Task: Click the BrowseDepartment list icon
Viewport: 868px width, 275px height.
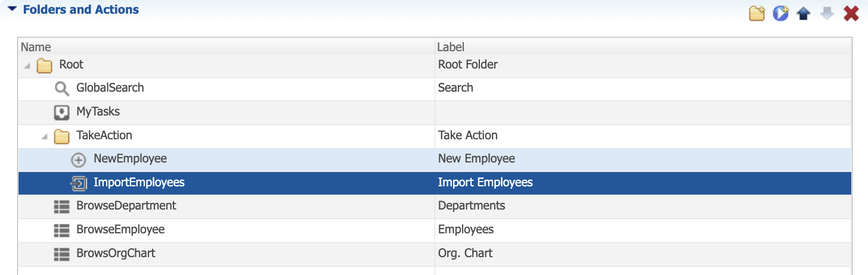Action: (61, 207)
